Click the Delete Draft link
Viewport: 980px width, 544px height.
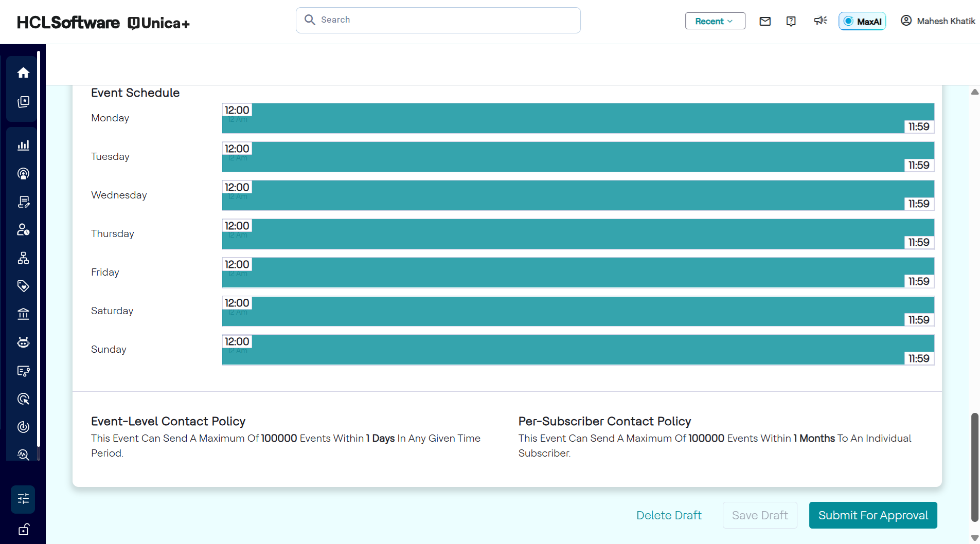point(669,515)
